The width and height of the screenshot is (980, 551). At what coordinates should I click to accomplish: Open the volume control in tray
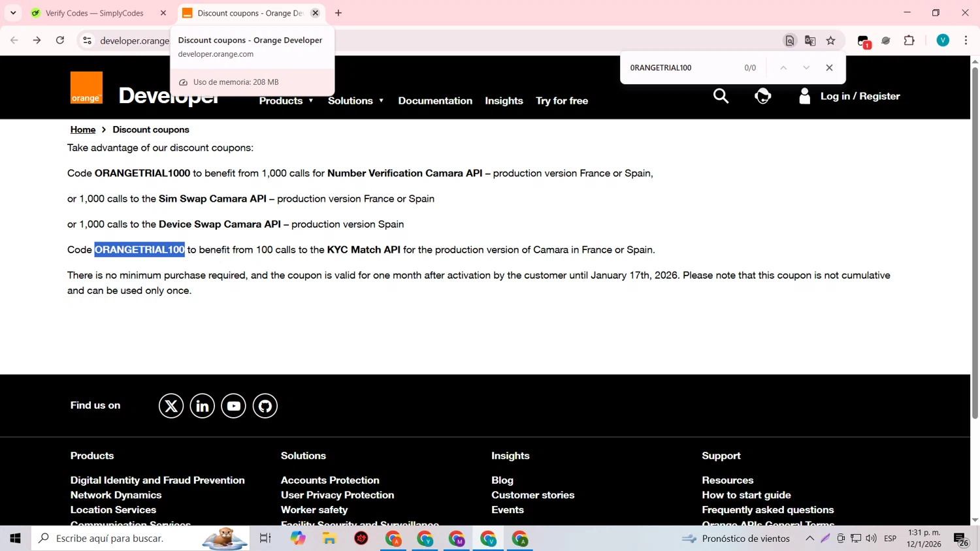coord(871,539)
